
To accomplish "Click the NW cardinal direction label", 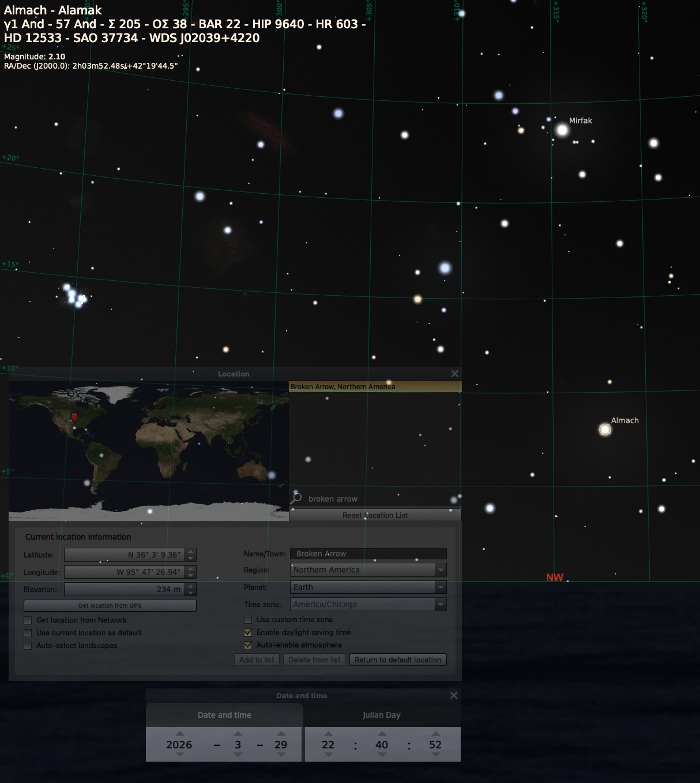I will pos(555,577).
